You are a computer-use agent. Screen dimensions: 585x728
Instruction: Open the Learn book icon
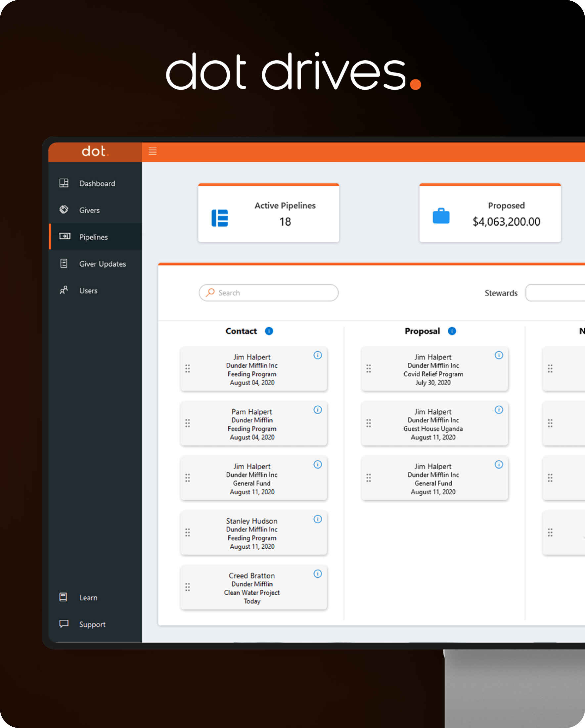pos(64,597)
